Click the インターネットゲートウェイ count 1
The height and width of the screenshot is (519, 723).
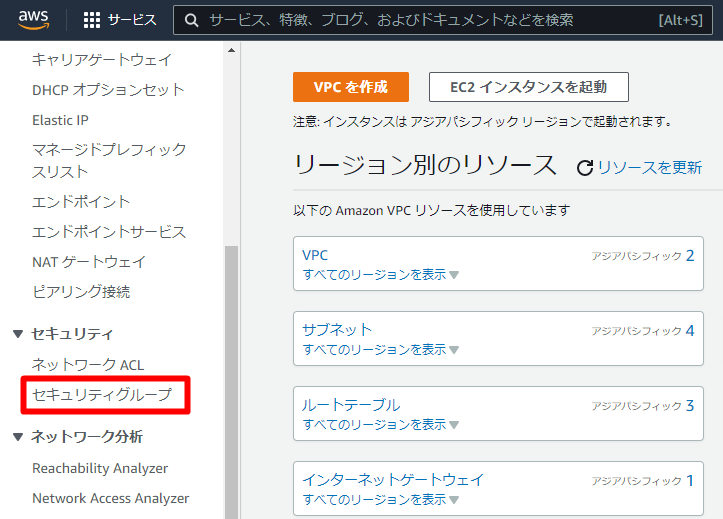(690, 481)
